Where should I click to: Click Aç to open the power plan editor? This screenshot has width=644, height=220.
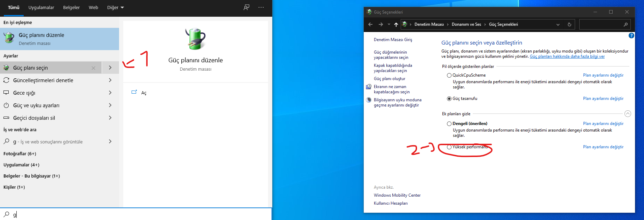[144, 93]
